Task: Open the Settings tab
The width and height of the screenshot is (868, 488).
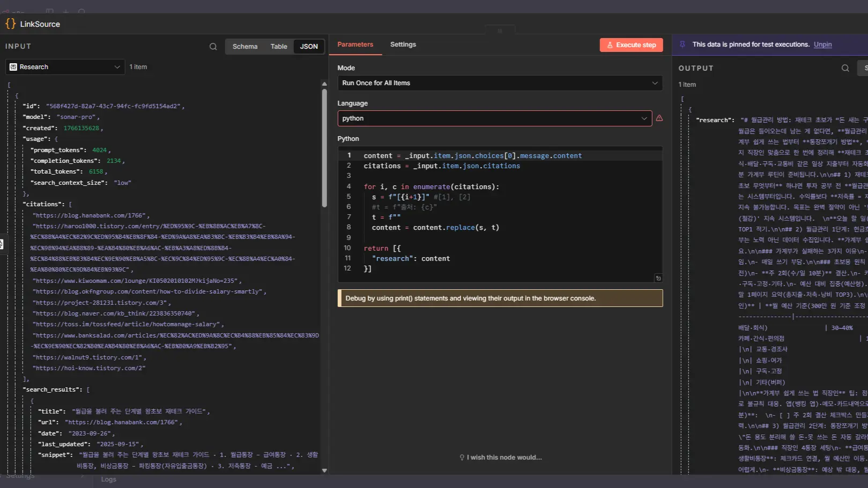Action: (403, 44)
